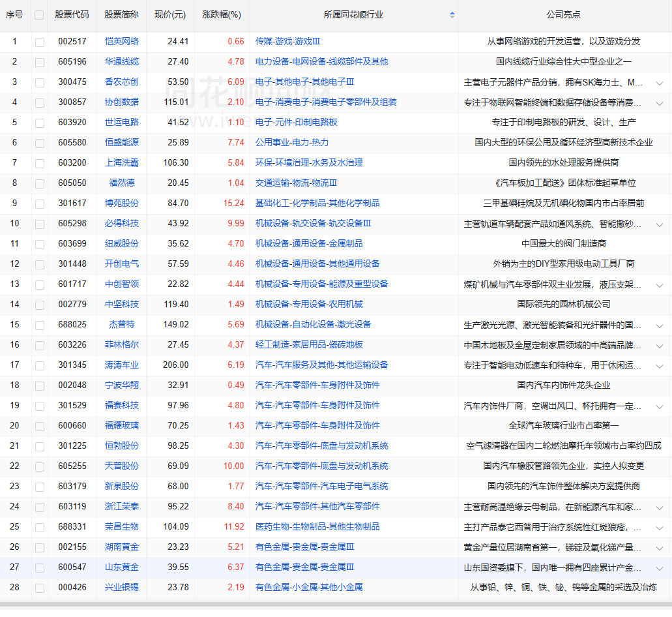The height and width of the screenshot is (617, 672).
Task: Open stock link 天普股份
Action: 122,466
